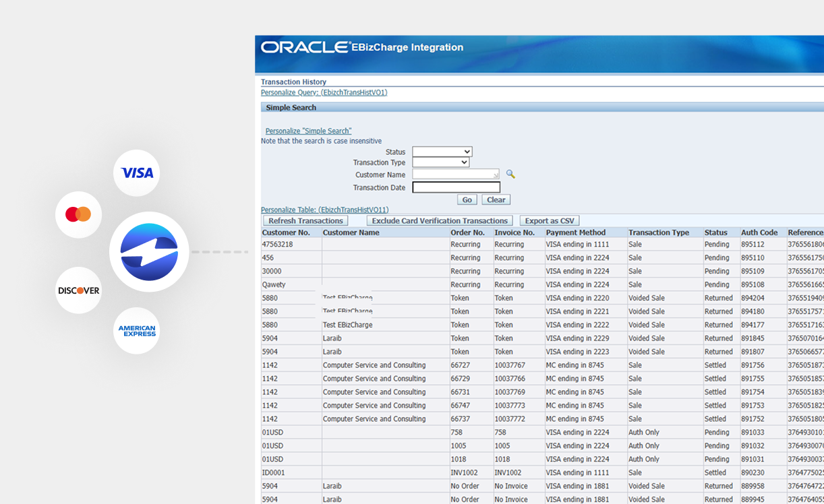Click Refresh Transactions button
This screenshot has width=824, height=504.
305,221
